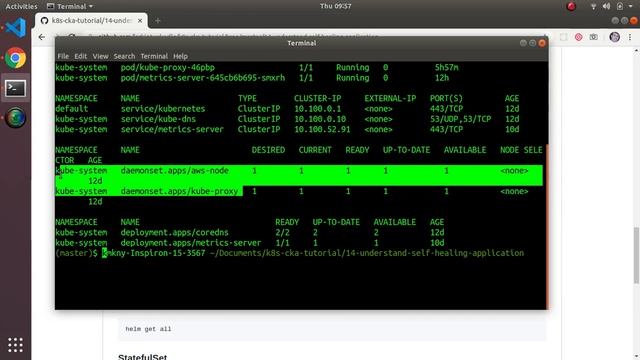Click the text daemonset.apps/kube-proxy
The width and height of the screenshot is (640, 360).
point(179,191)
